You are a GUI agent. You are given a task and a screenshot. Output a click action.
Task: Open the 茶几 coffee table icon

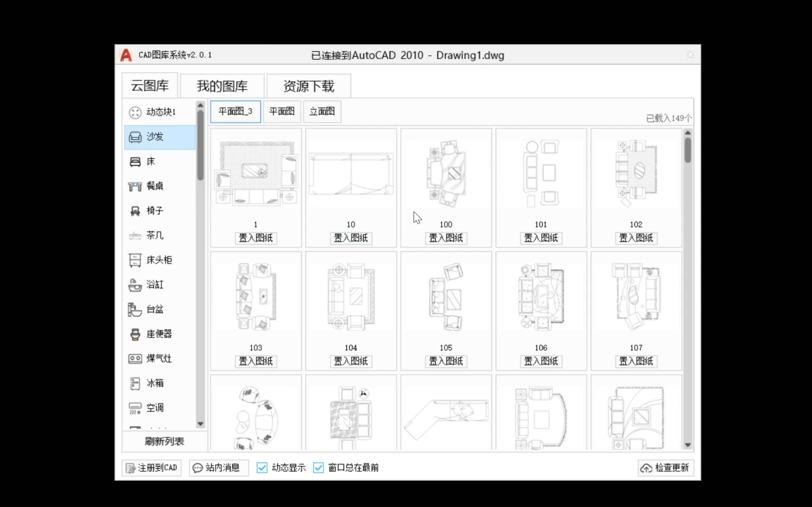[x=135, y=236]
